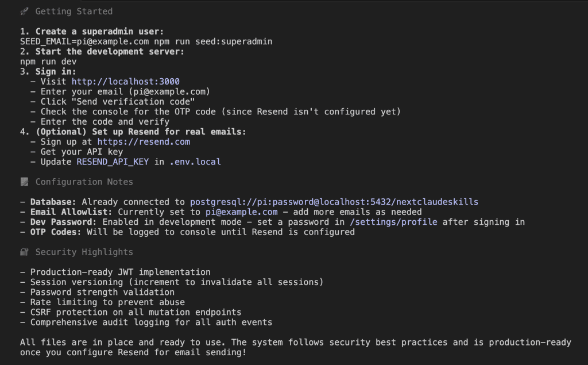Click the lock icon beside Security Highlights
The image size is (588, 365).
pos(24,252)
